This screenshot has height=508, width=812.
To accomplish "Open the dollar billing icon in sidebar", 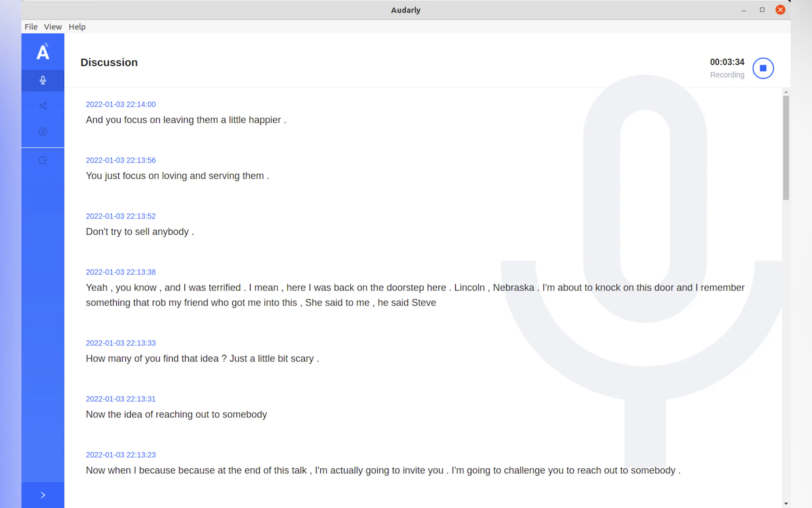I will (x=43, y=132).
